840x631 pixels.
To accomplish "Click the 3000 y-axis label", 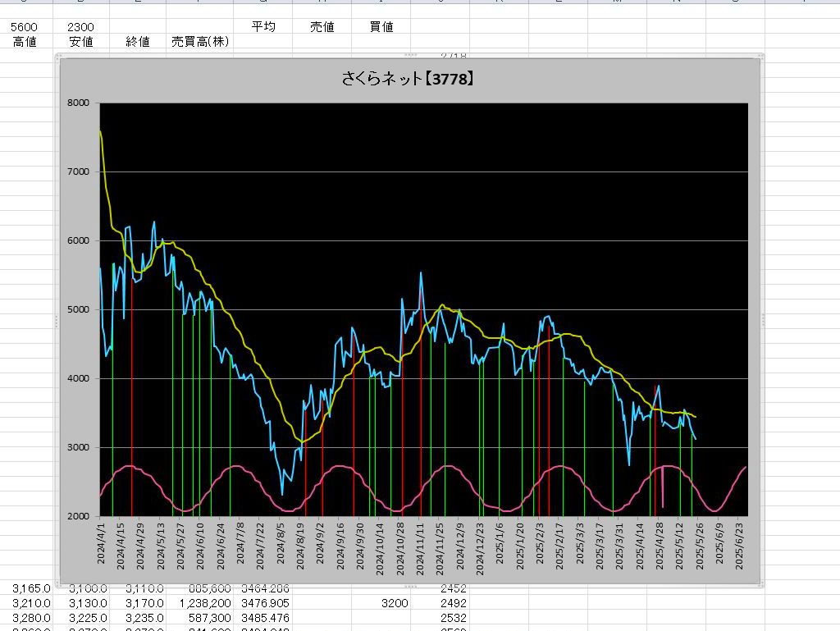I will point(78,447).
